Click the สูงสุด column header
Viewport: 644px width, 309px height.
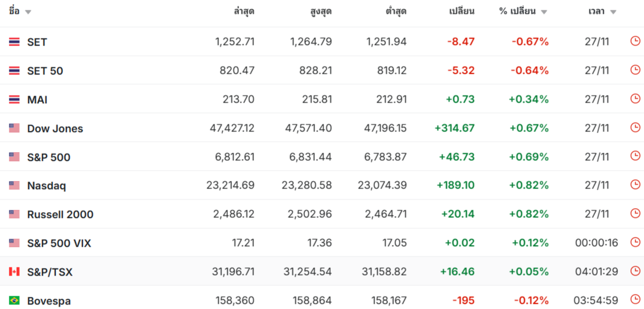(x=320, y=12)
